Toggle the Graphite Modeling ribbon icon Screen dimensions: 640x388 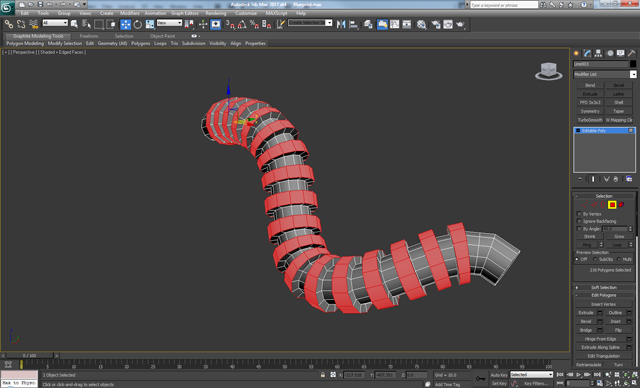pyautogui.click(x=382, y=24)
